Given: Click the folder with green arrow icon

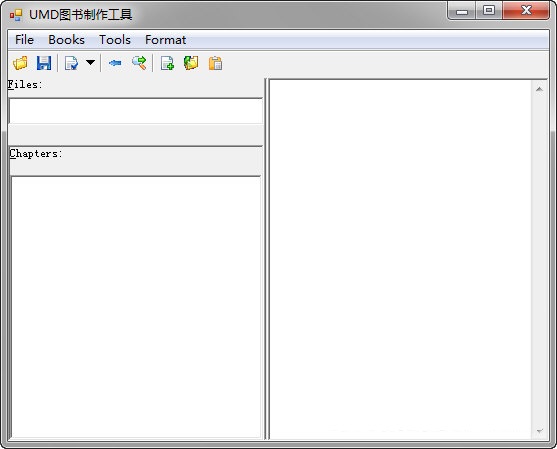Looking at the screenshot, I should pyautogui.click(x=191, y=63).
